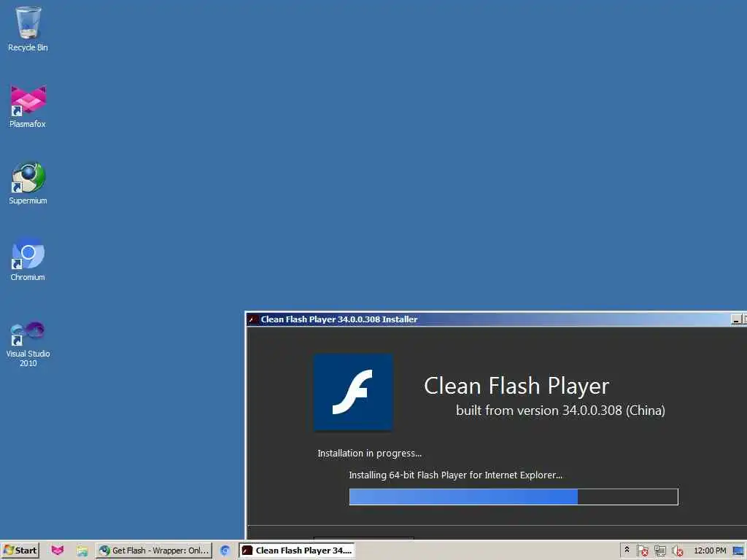The width and height of the screenshot is (747, 560).
Task: Click the Chromium icon in the taskbar
Action: [225, 551]
